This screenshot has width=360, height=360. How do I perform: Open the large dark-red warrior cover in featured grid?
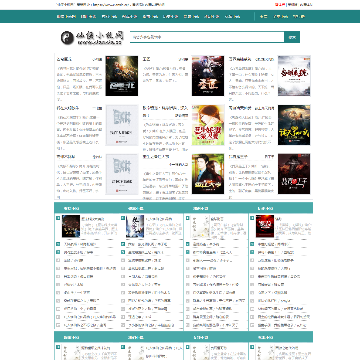[294, 174]
